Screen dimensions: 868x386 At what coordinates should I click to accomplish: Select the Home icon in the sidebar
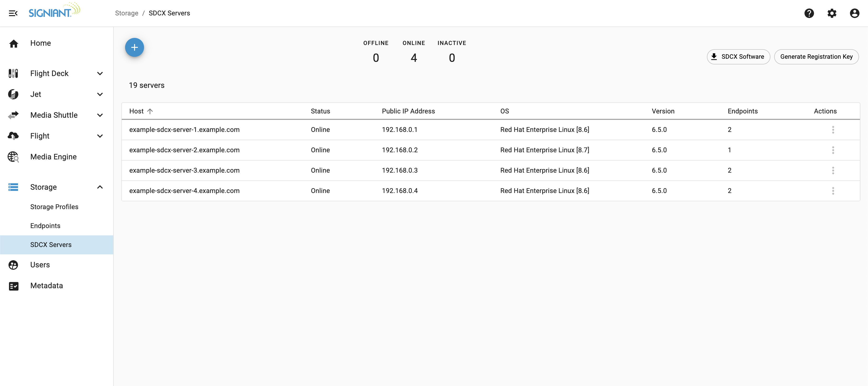point(14,43)
